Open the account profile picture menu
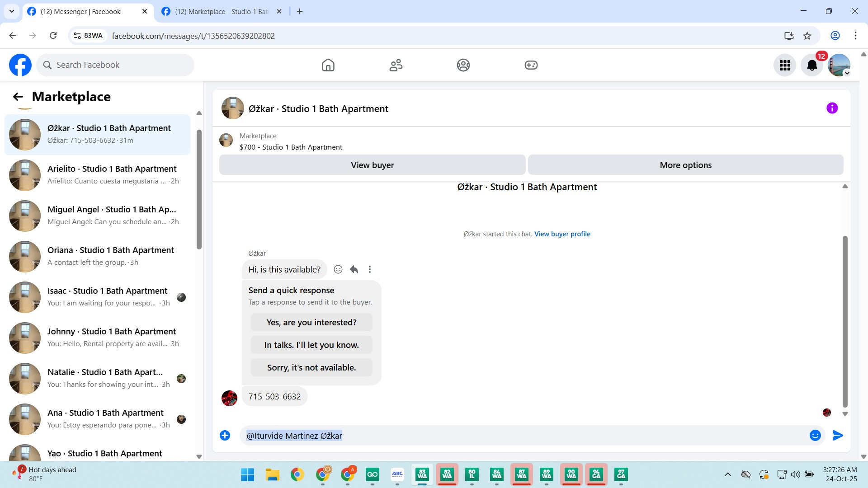 839,66
